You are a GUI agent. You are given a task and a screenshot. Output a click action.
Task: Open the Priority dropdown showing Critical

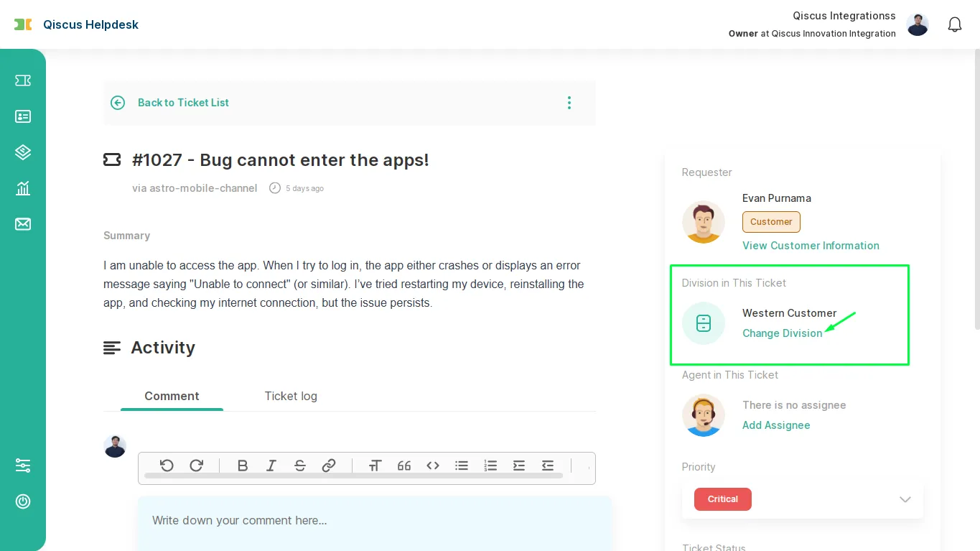point(803,499)
